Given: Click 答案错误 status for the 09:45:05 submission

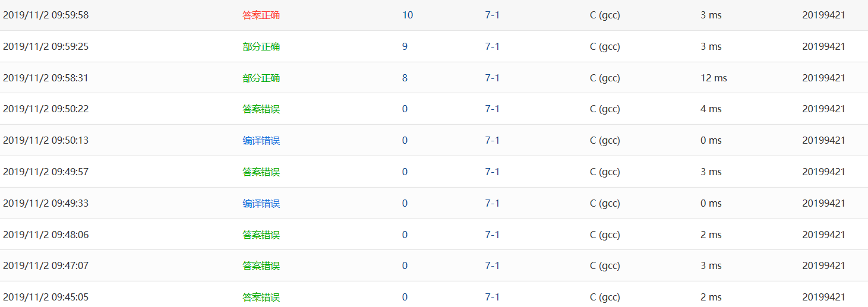Looking at the screenshot, I should coord(261,297).
